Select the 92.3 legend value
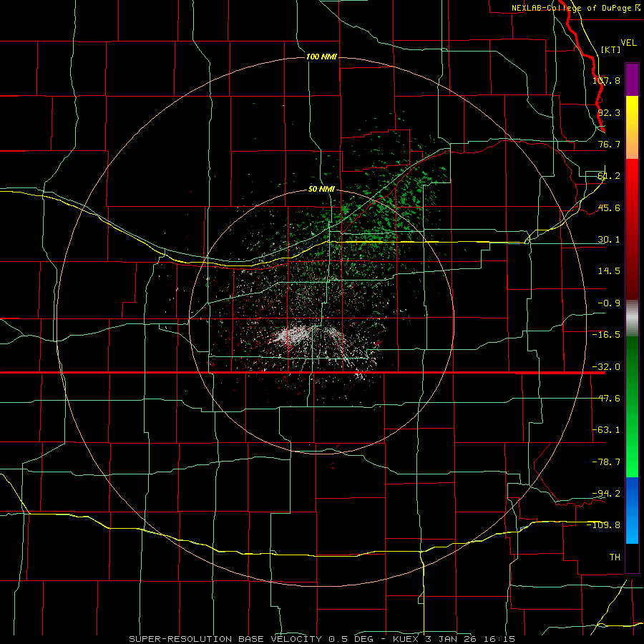This screenshot has height=644, width=644. 609,112
